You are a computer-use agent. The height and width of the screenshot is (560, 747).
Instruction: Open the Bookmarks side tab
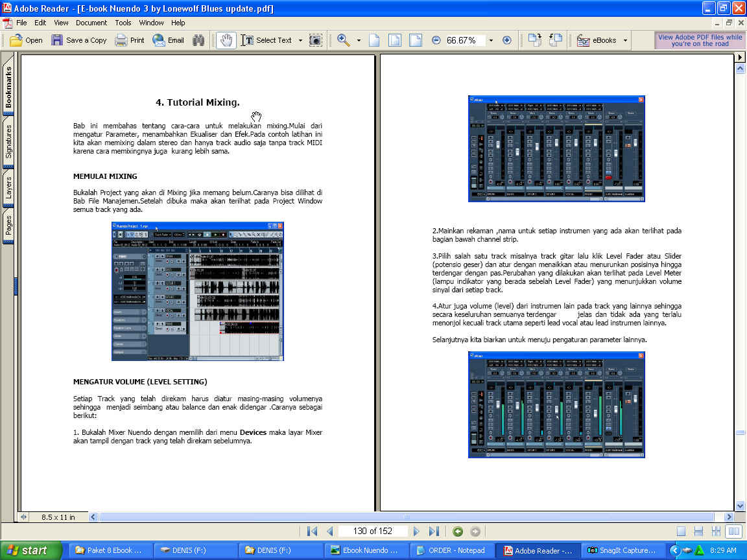[x=8, y=87]
